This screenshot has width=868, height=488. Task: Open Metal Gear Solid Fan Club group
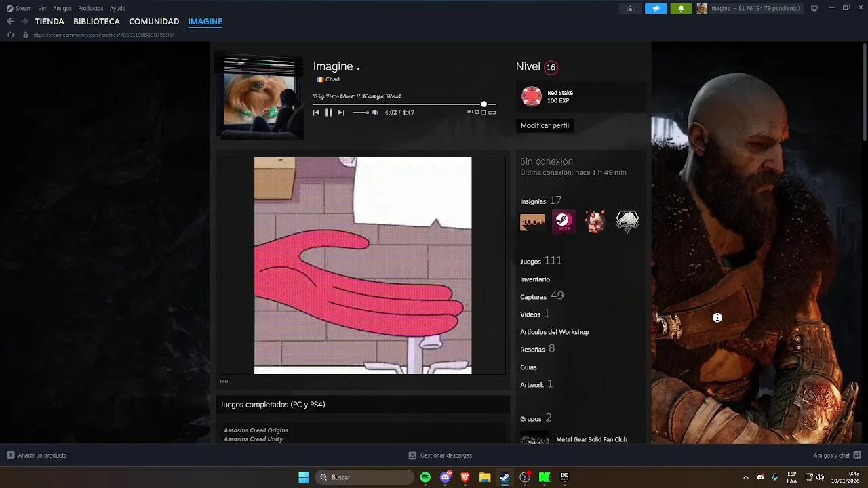tap(591, 439)
